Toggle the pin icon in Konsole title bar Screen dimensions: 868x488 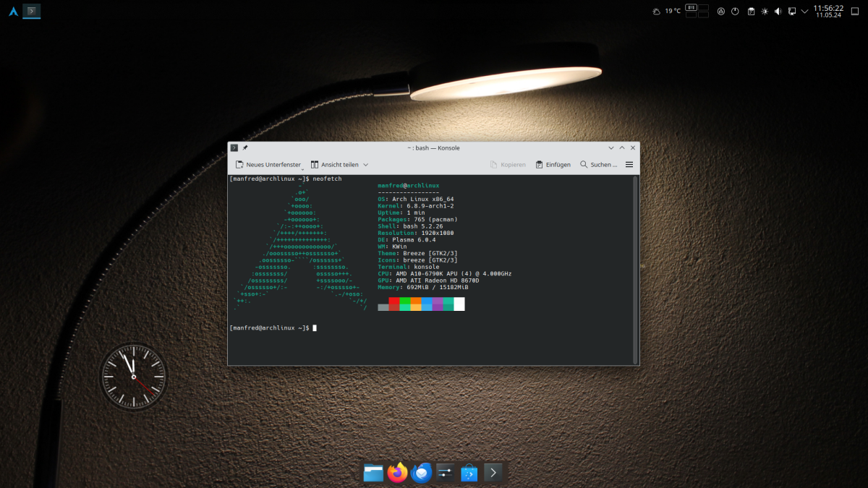[245, 147]
